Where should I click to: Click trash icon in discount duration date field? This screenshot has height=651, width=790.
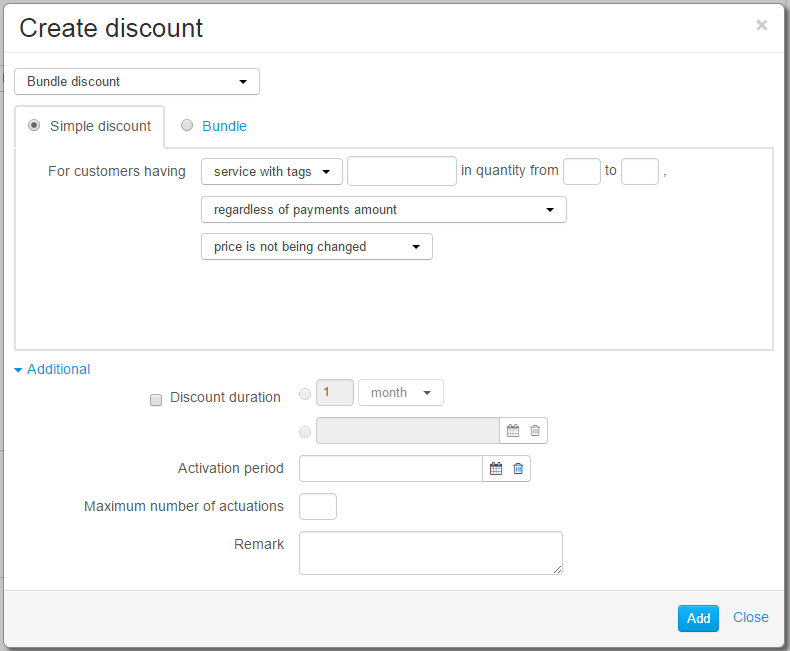tap(535, 431)
